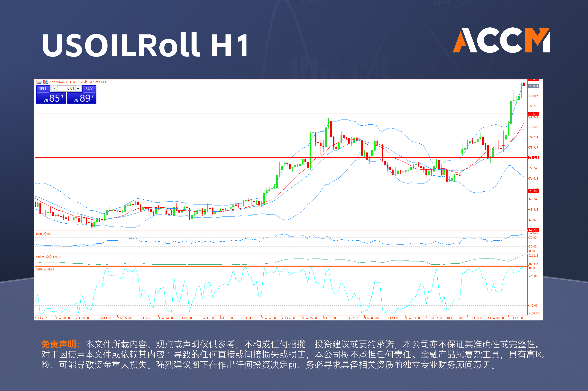Viewport: 588px width, 391px height.
Task: Click the 72.249 price scale value
Action: click(534, 168)
